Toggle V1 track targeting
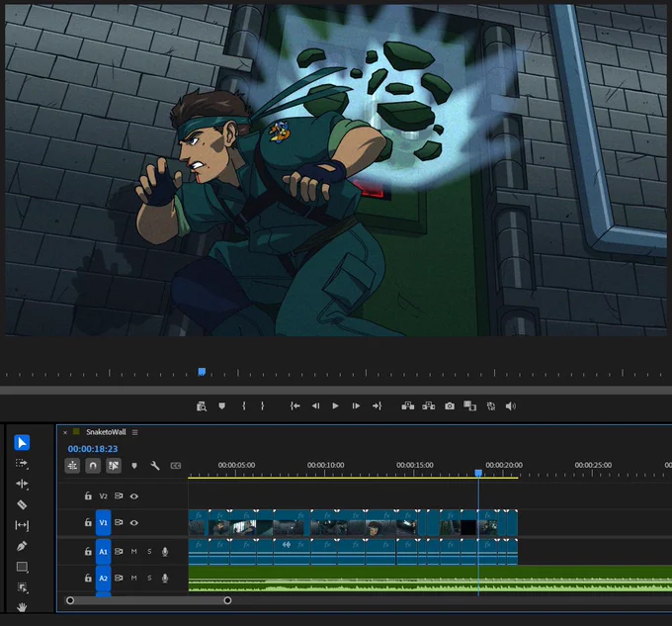The image size is (672, 626). tap(104, 522)
